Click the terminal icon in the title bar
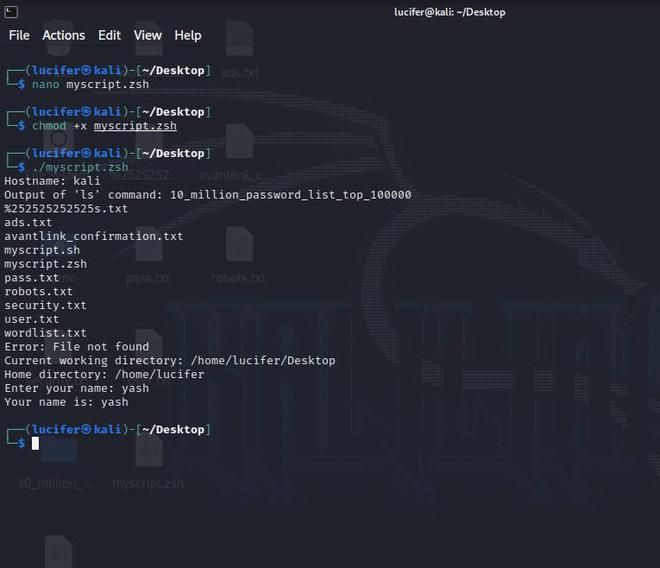 point(11,12)
